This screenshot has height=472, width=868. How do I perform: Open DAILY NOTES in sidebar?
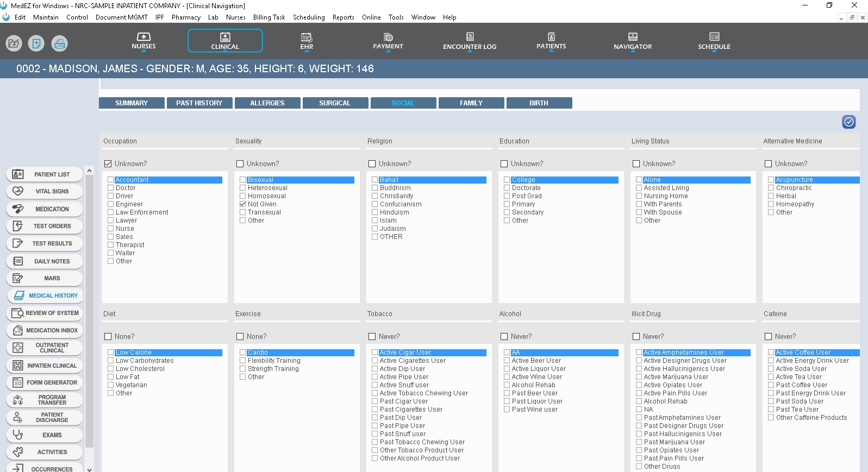[x=45, y=261]
